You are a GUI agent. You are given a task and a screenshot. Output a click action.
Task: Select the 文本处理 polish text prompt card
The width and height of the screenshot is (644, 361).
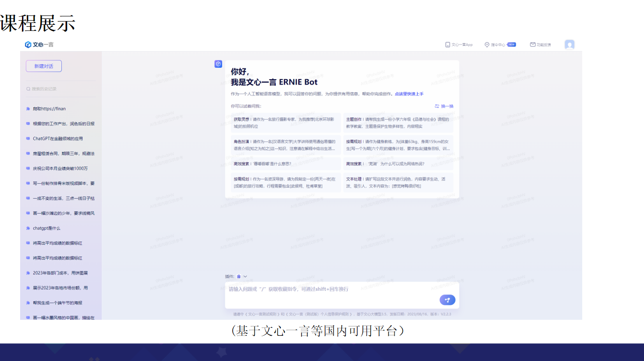coord(398,183)
